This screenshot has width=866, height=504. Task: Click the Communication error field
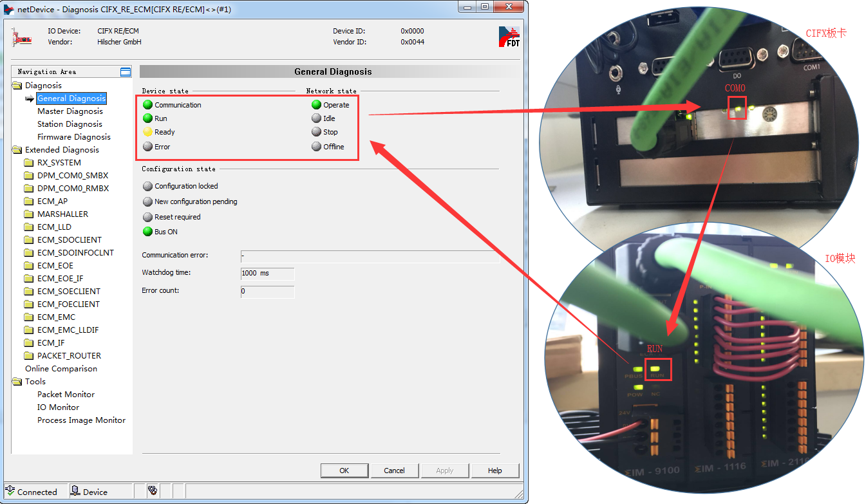point(370,256)
